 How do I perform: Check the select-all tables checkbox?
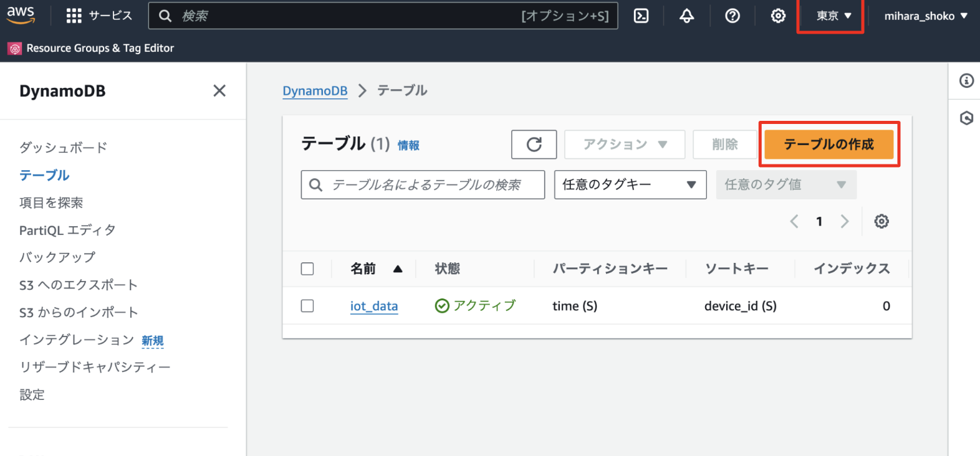point(307,268)
